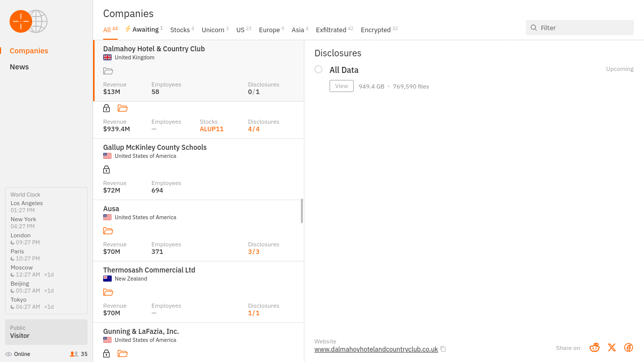Click the Filter search field
644x362 pixels.
(584, 28)
